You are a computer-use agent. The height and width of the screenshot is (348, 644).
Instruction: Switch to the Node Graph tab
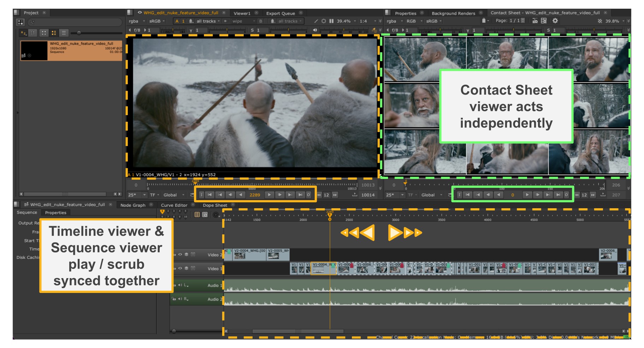(x=133, y=205)
